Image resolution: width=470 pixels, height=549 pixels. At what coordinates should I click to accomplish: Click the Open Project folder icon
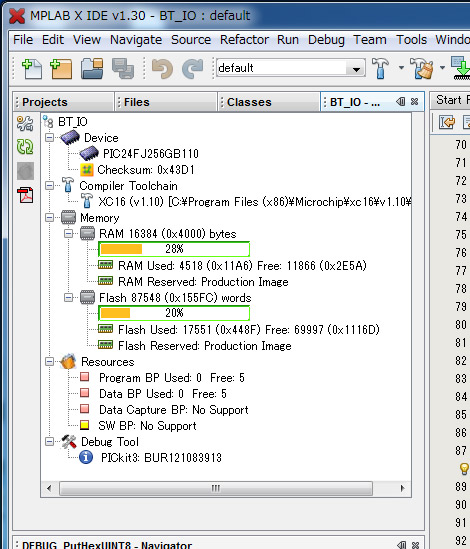point(92,68)
